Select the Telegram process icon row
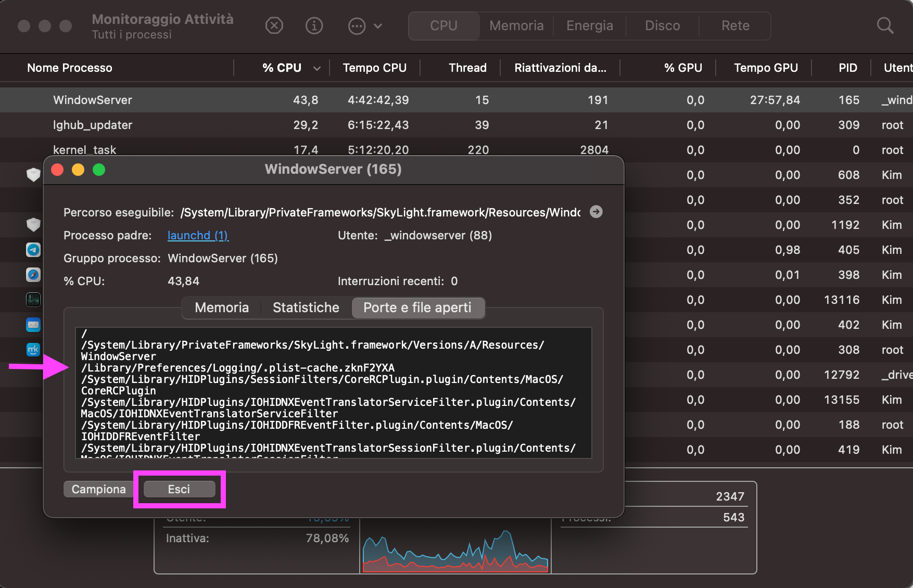This screenshot has width=913, height=588. point(33,250)
